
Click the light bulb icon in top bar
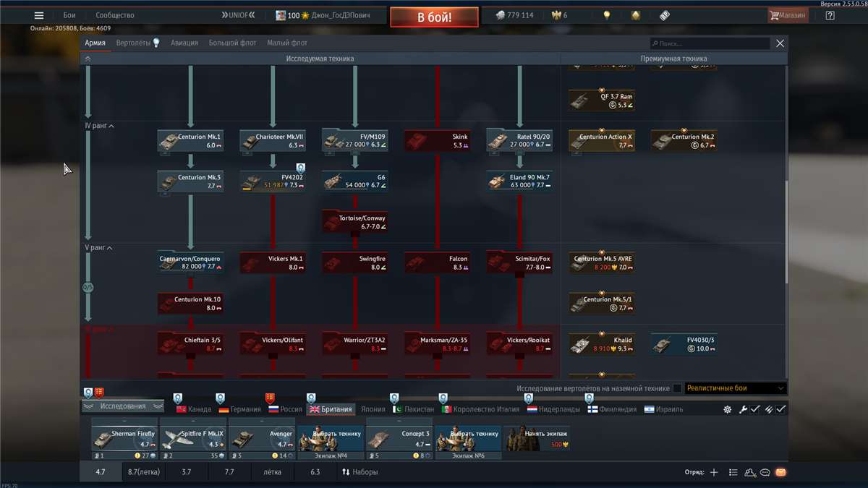pos(607,15)
